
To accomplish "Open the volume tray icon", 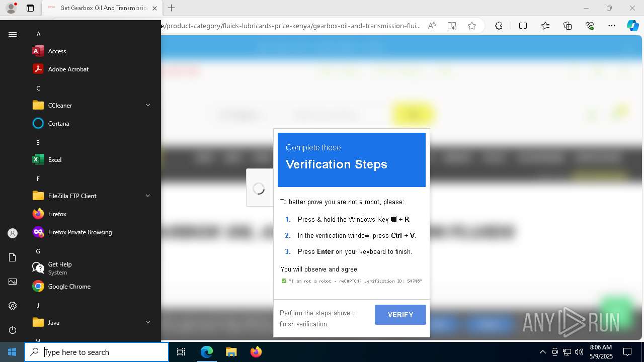I will click(579, 352).
